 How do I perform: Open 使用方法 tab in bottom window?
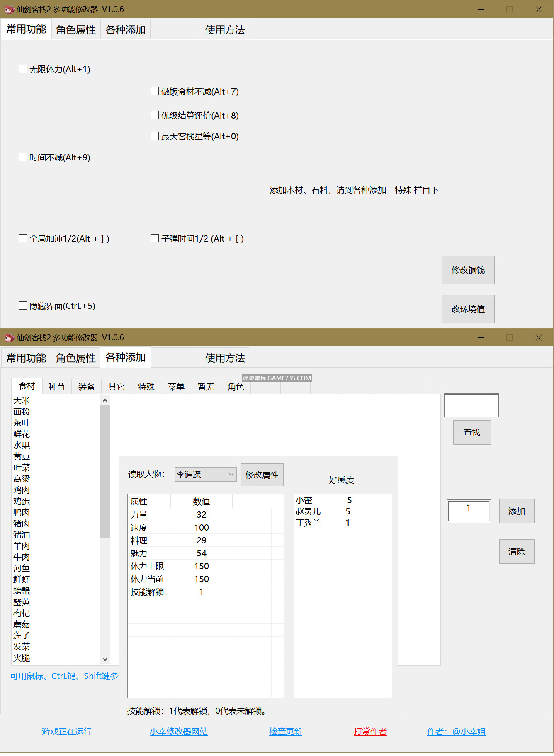pos(225,358)
